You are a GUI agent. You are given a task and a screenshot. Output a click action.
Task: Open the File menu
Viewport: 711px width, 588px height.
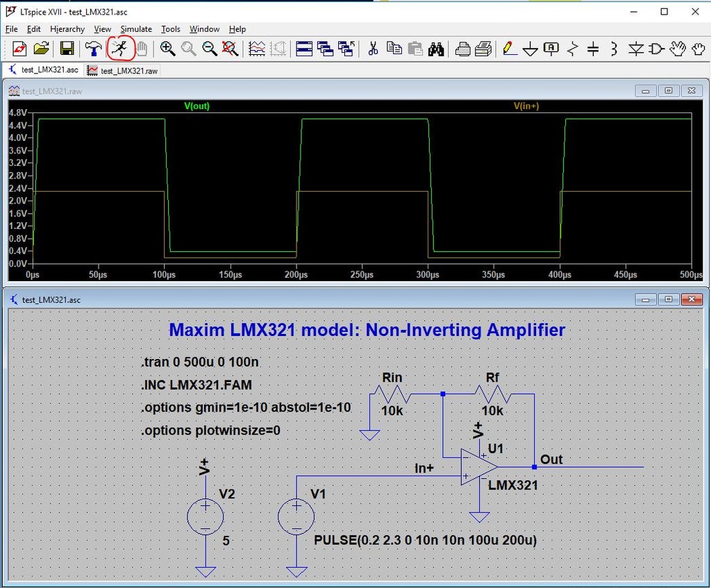11,29
